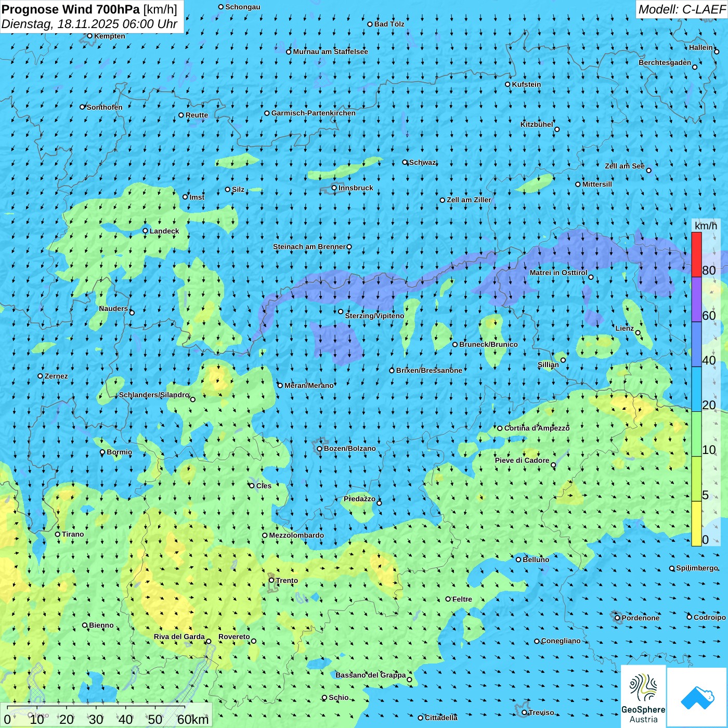Click the Pordenone location marker dot
This screenshot has width=728, height=728.
tap(617, 618)
